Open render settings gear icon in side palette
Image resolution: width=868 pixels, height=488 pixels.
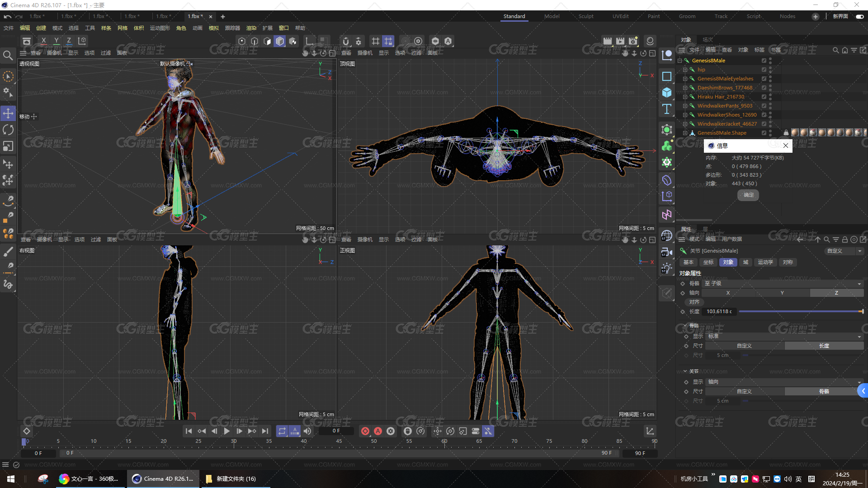tap(667, 162)
